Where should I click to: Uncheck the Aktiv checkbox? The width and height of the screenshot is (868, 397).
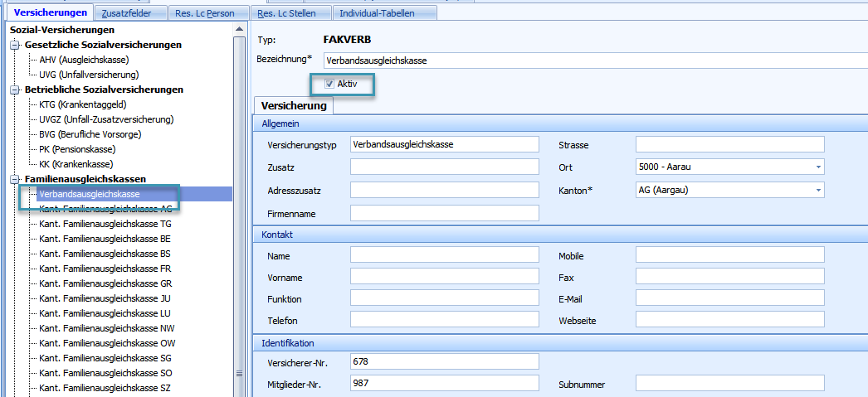[x=330, y=84]
